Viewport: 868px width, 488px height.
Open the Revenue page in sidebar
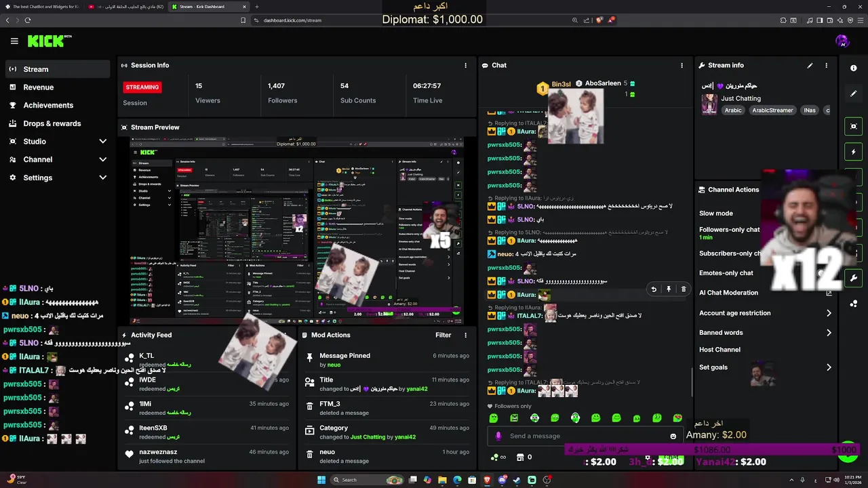coord(57,87)
